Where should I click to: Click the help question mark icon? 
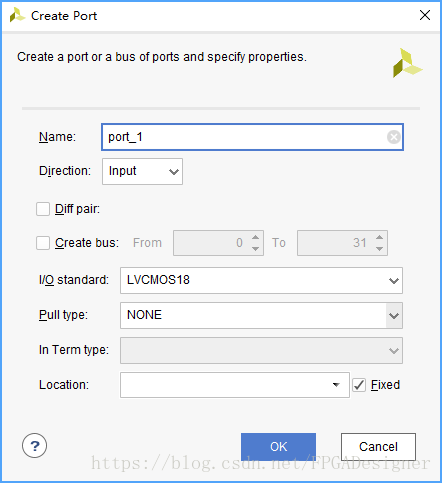(x=34, y=445)
